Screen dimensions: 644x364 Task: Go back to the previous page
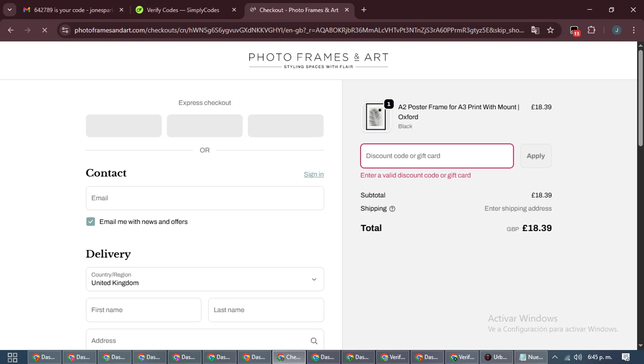tap(11, 30)
